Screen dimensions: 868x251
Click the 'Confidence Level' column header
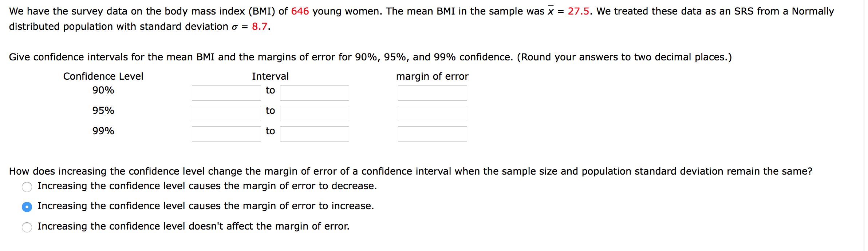coord(103,76)
